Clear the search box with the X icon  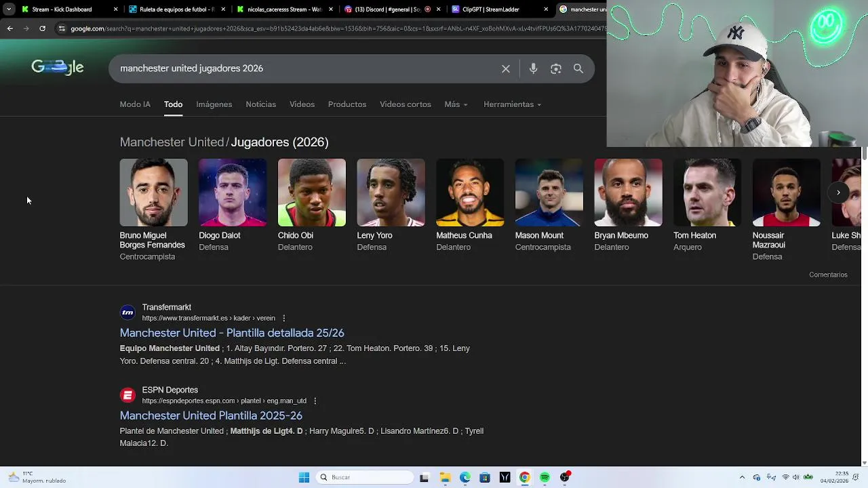pos(506,68)
